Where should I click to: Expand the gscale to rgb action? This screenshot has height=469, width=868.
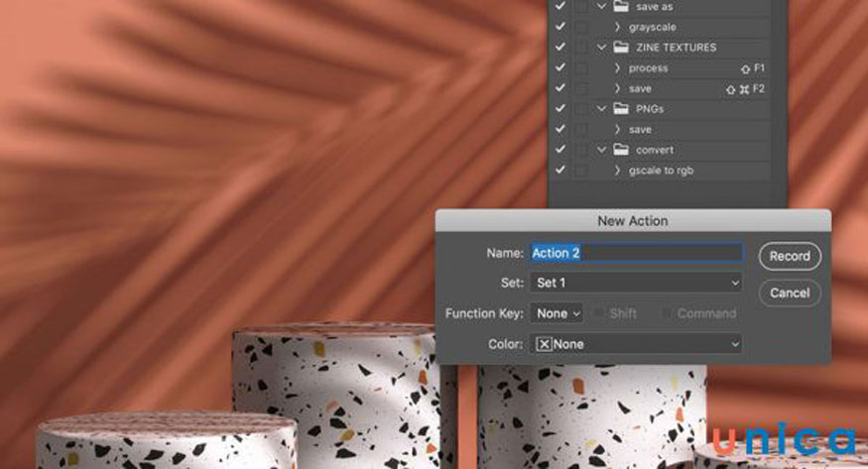(617, 170)
